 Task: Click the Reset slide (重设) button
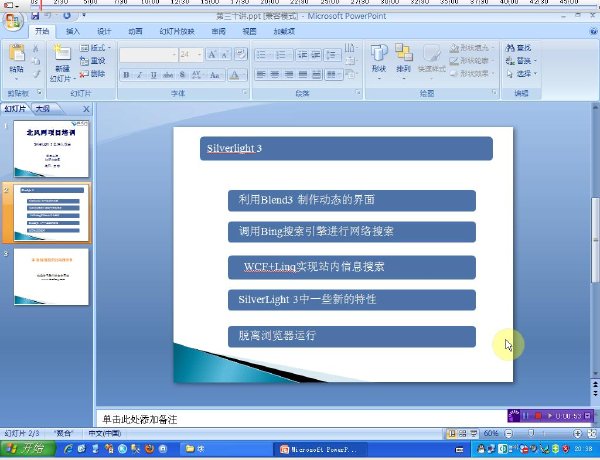[92, 61]
